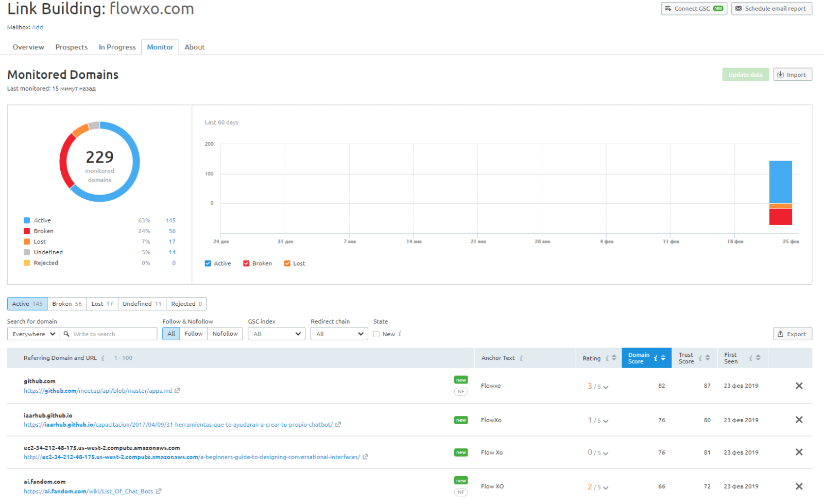Open external link icon for amazonaws.com URL
The image size is (824, 504).
point(365,457)
